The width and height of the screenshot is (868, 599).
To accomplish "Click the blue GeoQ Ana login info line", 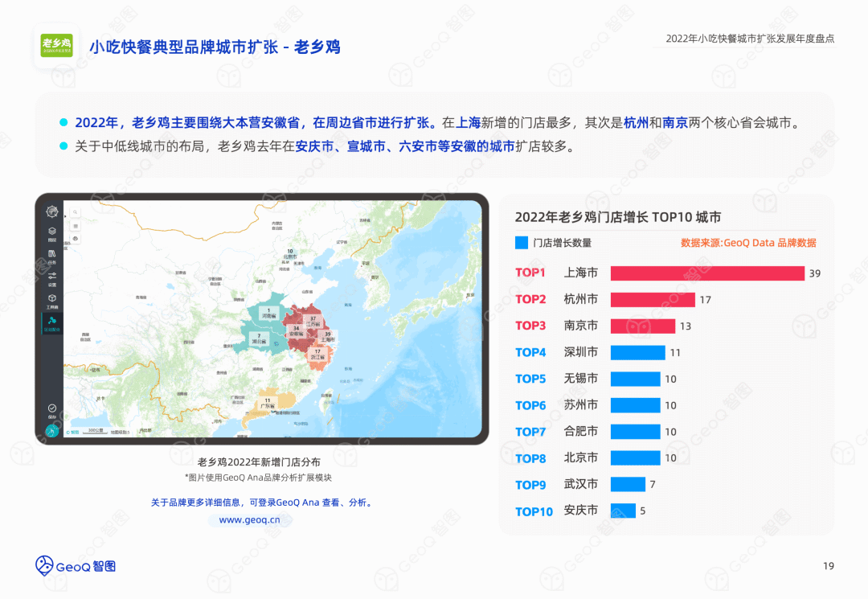I will 263,503.
